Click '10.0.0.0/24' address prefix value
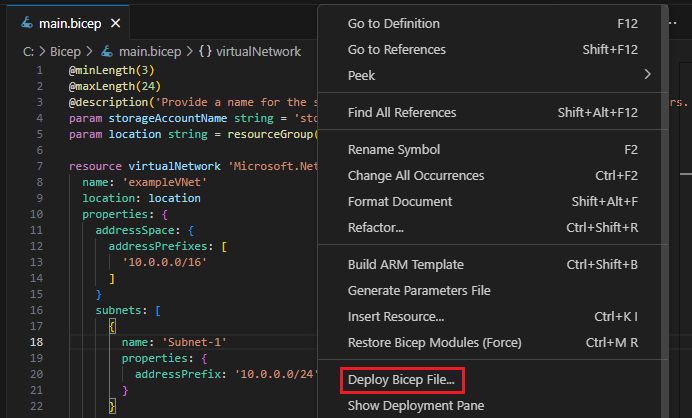Image resolution: width=692 pixels, height=418 pixels. pos(276,374)
